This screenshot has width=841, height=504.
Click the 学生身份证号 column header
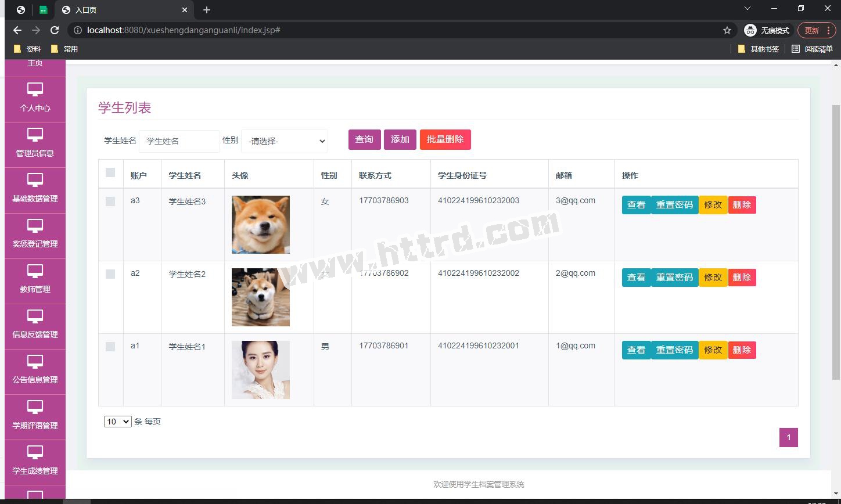462,175
